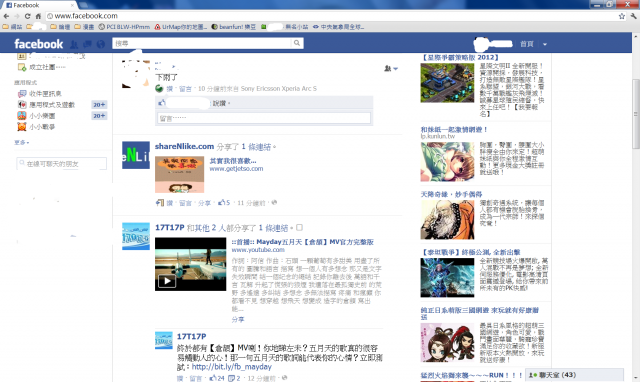Click 分享 on the shareNlike.com post

(204, 203)
